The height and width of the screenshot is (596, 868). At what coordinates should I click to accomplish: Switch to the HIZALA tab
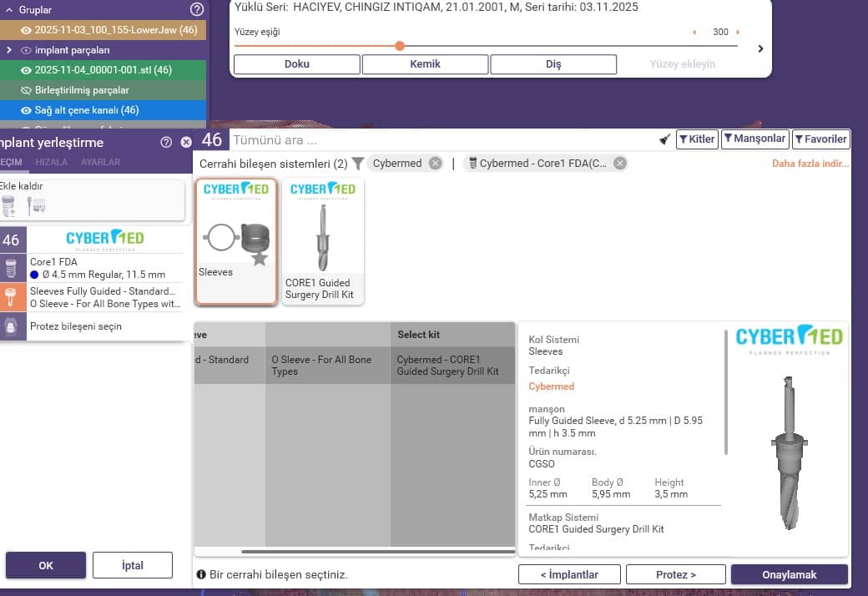[x=52, y=162]
